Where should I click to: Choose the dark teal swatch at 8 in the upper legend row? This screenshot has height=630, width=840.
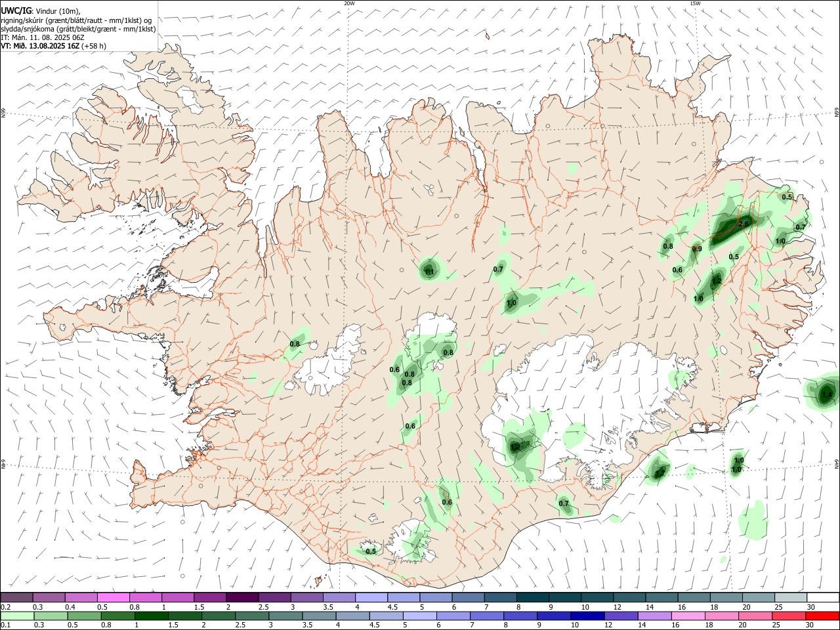coord(532,597)
